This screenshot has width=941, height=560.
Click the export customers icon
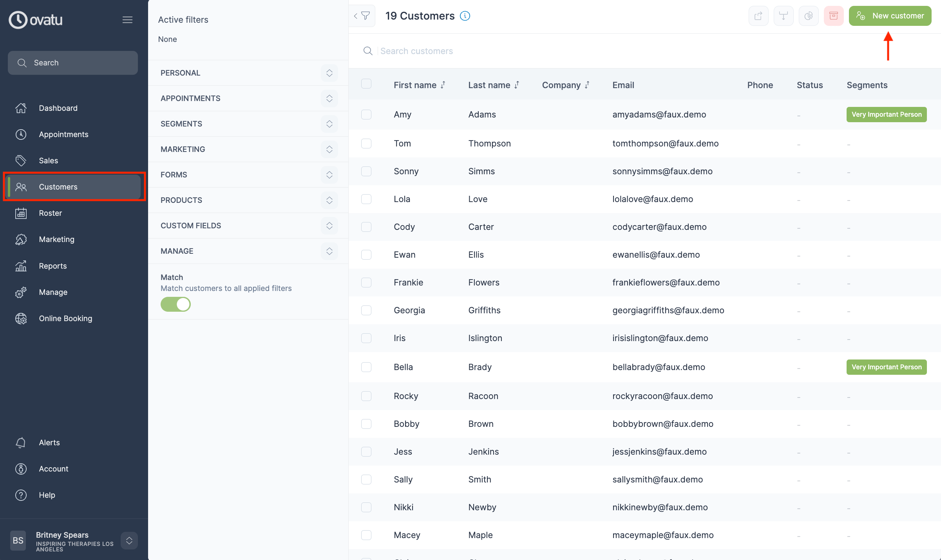[x=758, y=16]
